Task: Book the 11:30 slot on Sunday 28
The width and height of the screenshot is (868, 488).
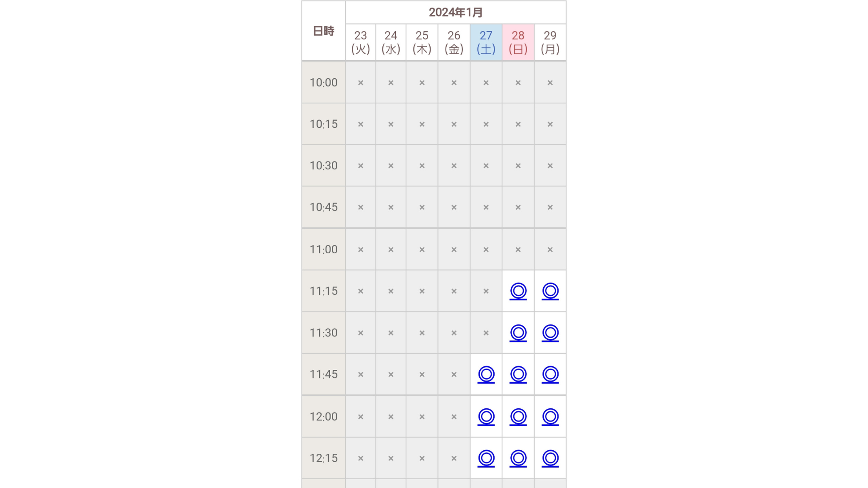Action: (518, 333)
